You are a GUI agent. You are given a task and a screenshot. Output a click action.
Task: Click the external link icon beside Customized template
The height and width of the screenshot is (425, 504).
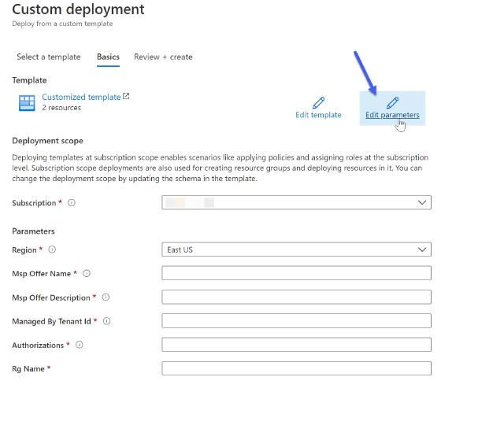(126, 97)
